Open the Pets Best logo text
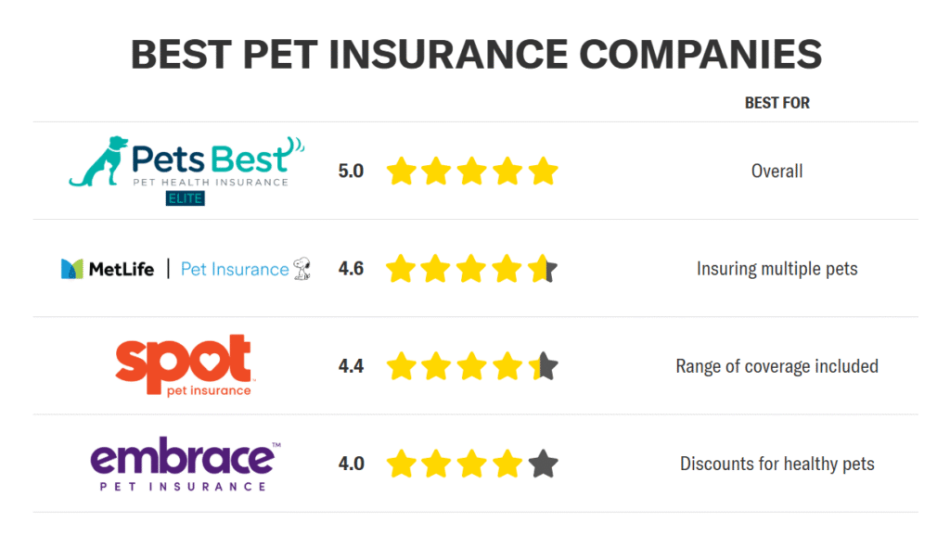This screenshot has width=950, height=560. [211, 159]
